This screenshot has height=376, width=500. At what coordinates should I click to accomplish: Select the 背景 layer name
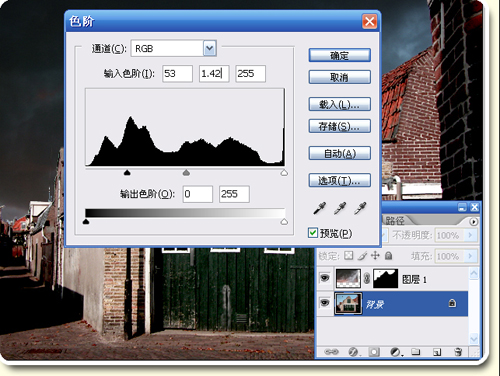[x=375, y=304]
